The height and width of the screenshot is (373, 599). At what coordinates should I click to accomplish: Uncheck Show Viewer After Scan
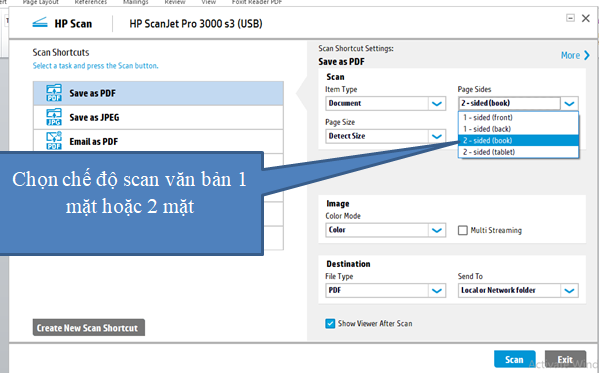coord(330,324)
